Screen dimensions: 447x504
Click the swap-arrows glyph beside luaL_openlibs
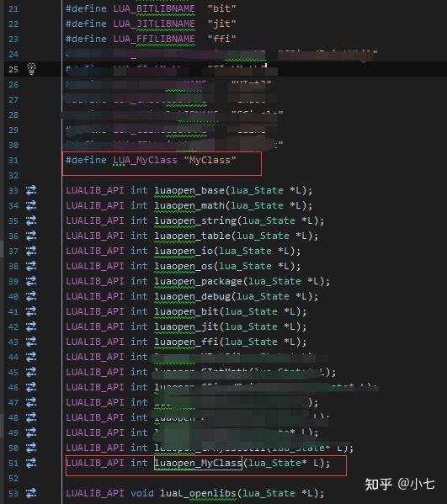pos(31,493)
